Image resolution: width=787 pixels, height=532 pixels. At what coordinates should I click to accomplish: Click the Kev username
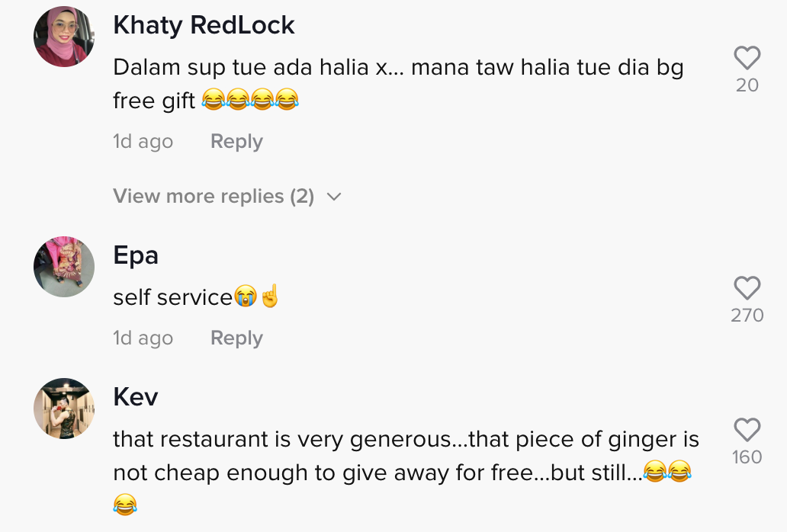136,396
